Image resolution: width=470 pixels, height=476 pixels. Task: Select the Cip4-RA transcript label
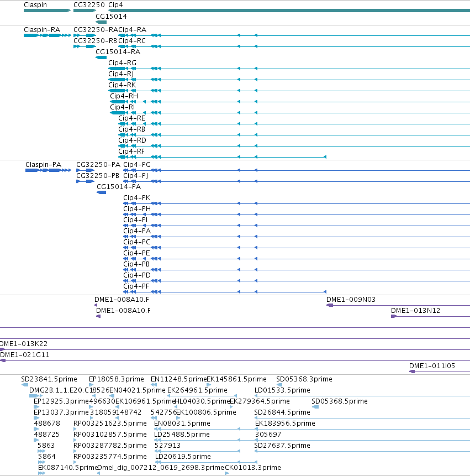click(x=132, y=30)
